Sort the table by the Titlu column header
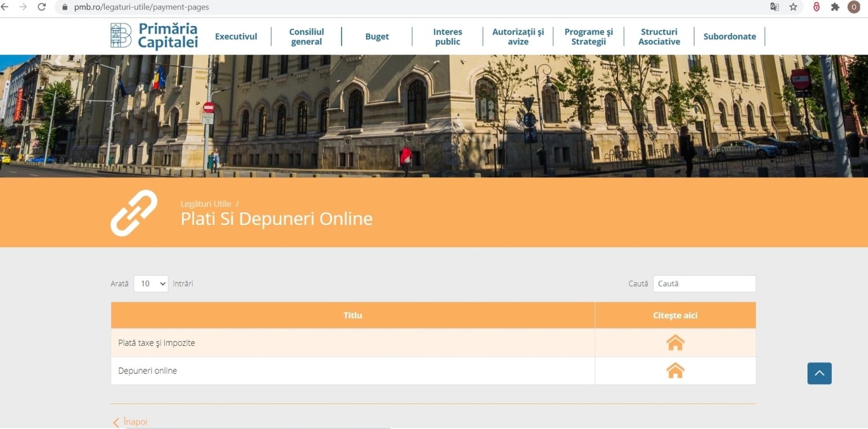 coord(352,315)
